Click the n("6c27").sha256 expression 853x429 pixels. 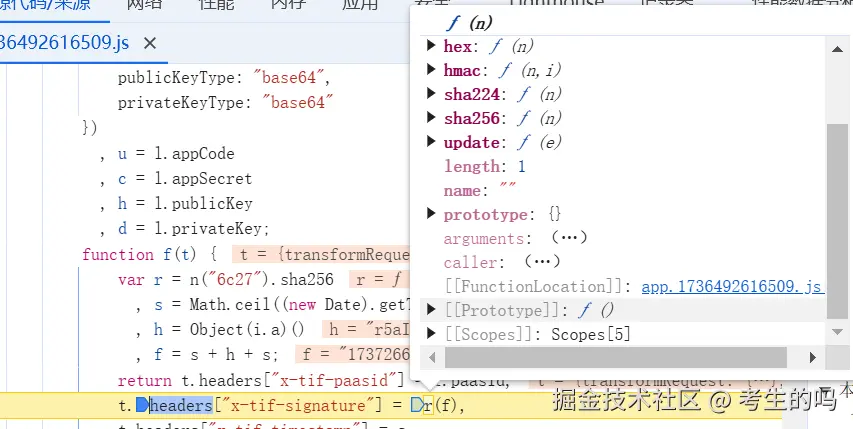pyautogui.click(x=261, y=279)
